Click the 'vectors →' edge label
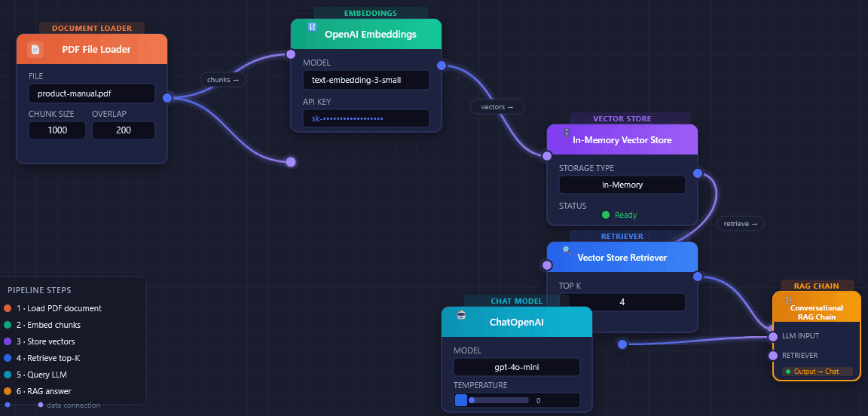The height and width of the screenshot is (416, 868). pyautogui.click(x=497, y=106)
